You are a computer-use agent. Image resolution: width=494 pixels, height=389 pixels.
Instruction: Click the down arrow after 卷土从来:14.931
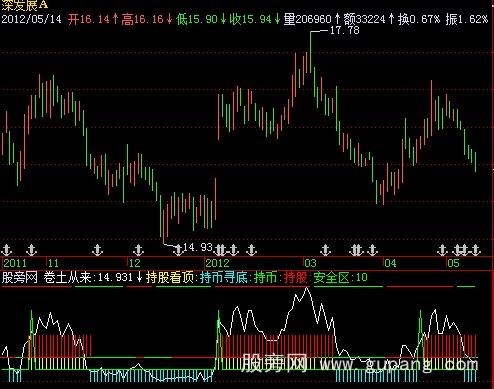140,277
